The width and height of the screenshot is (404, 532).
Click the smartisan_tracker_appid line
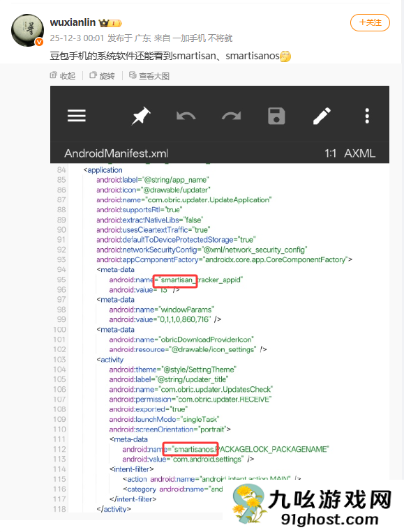coord(176,280)
